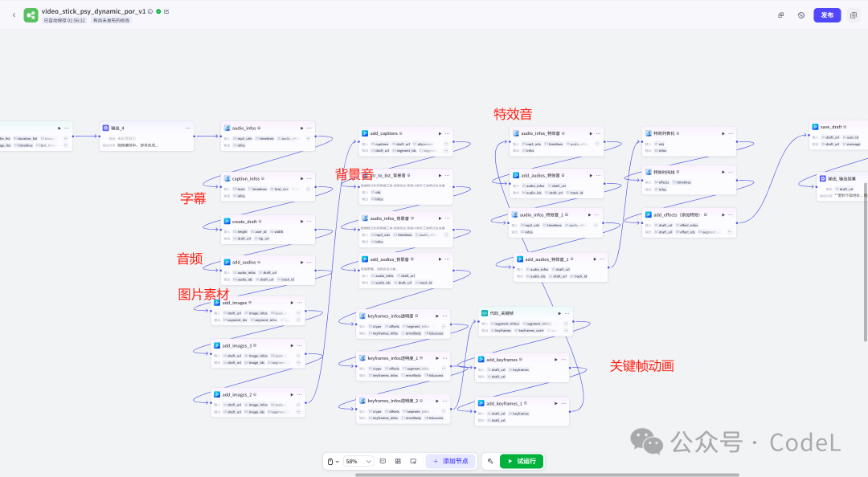Screen dimensions: 868x477
Task: Click the add_images_3 node icon
Action: [217, 345]
